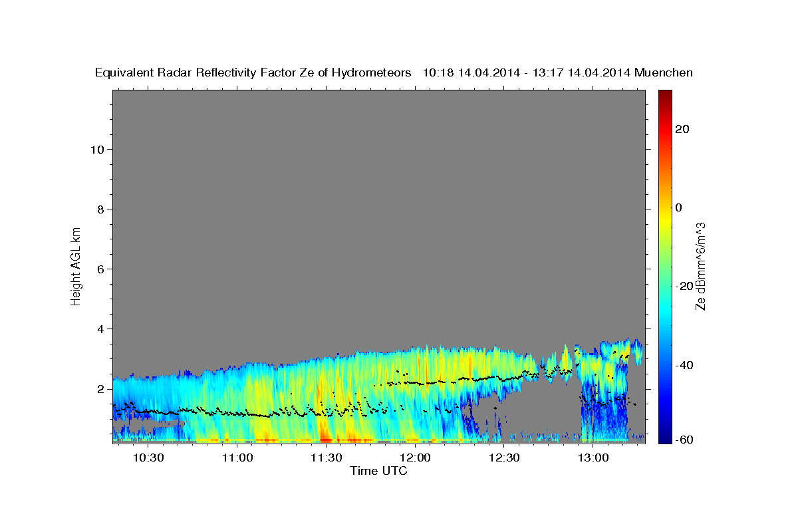Click the red high-reflectivity spot near 11:30 at ground
This screenshot has width=798, height=532.
tap(326, 438)
